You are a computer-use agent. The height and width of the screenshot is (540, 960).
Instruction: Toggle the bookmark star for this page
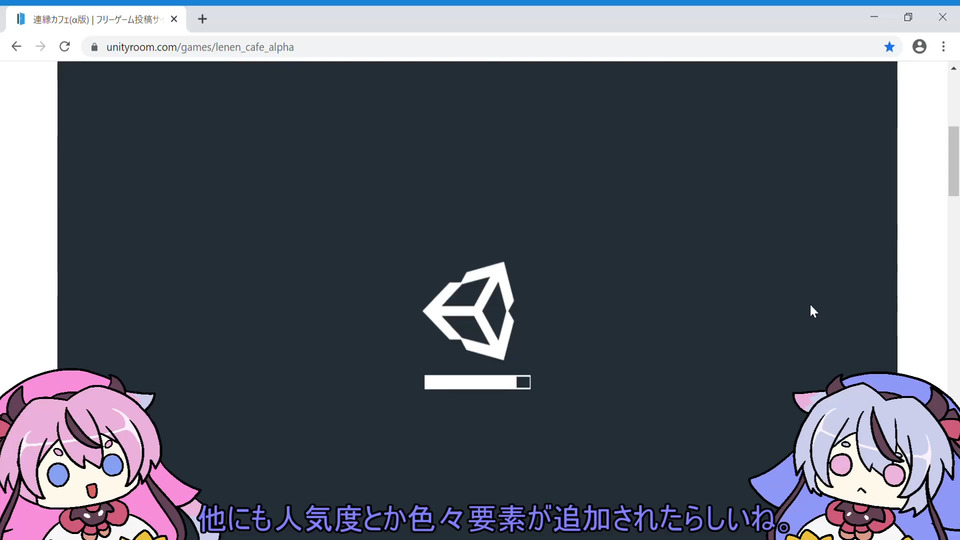pos(889,47)
